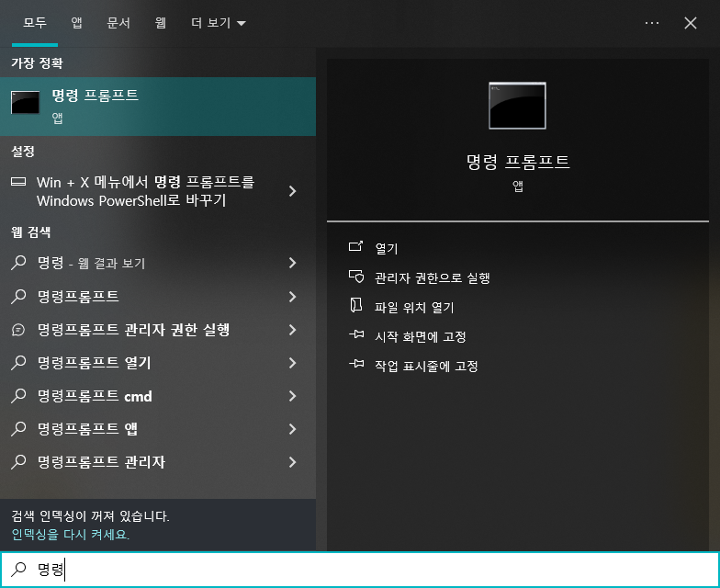720x588 pixels.
Task: Click the pin icon for 시작 화면에 고정
Action: tap(356, 334)
